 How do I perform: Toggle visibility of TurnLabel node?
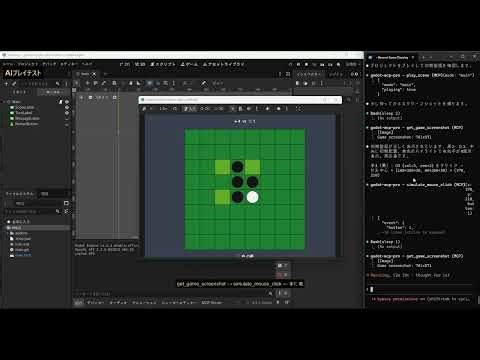tap(67, 113)
